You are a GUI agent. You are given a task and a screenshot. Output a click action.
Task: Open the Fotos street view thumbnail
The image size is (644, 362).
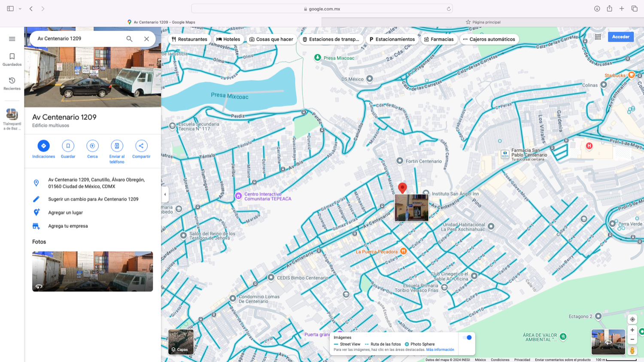tap(92, 271)
